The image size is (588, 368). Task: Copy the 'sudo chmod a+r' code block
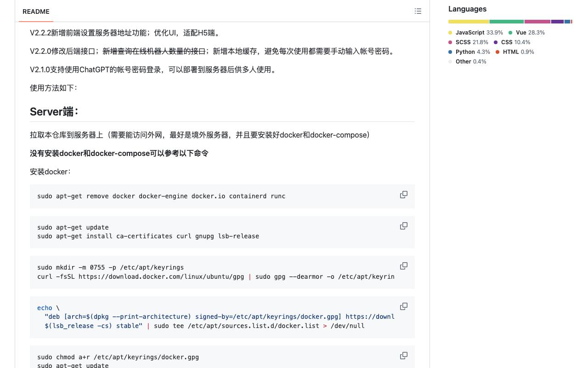tap(404, 356)
